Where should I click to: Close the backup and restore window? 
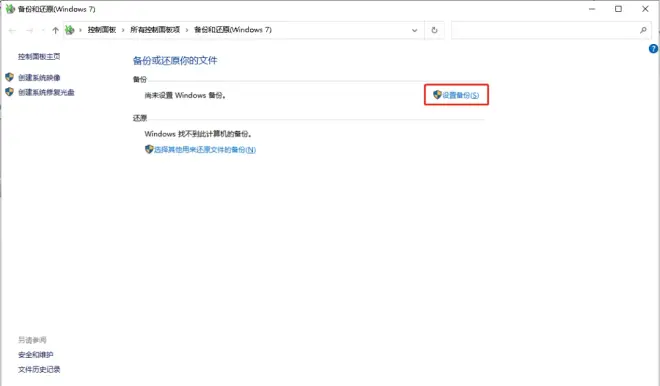(x=645, y=9)
